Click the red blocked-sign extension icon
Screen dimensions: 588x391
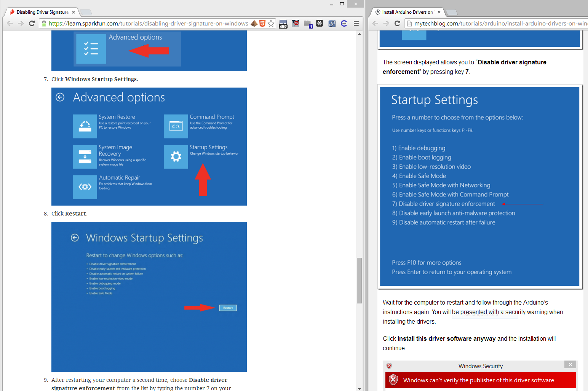click(295, 24)
